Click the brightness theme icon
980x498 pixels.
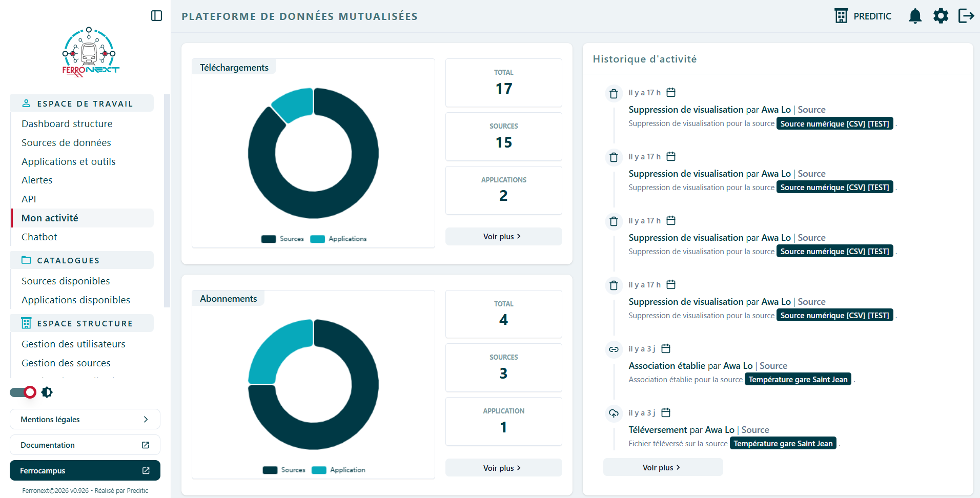point(47,392)
